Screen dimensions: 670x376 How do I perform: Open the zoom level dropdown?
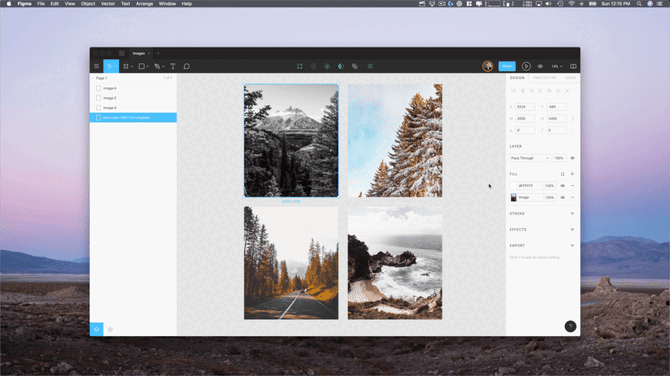click(556, 66)
